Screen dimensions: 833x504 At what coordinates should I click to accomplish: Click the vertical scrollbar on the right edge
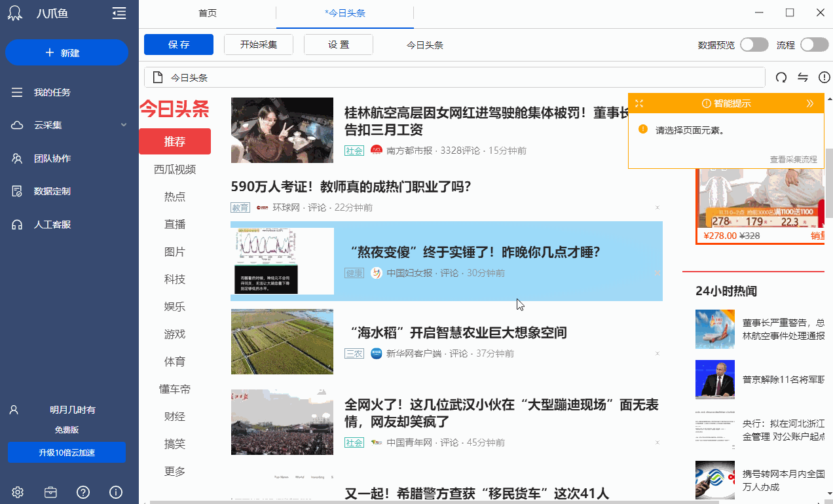point(829,183)
